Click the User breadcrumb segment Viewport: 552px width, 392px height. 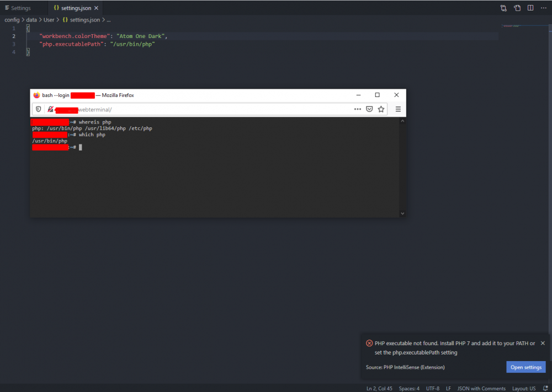point(49,20)
